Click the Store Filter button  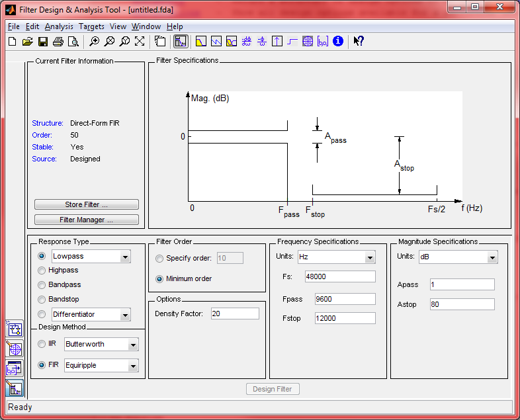tap(86, 204)
